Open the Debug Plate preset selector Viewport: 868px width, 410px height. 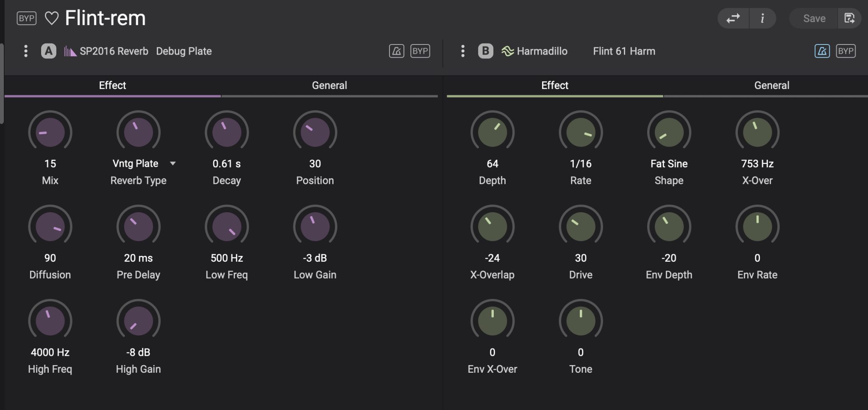[x=184, y=51]
